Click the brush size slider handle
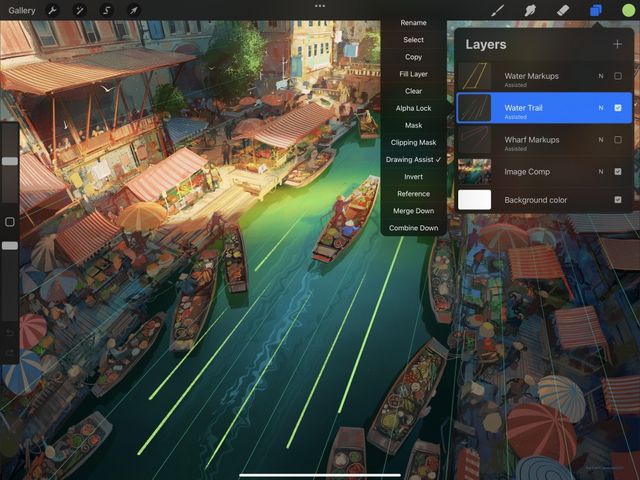Screen dimensions: 640x480 pos(10,161)
